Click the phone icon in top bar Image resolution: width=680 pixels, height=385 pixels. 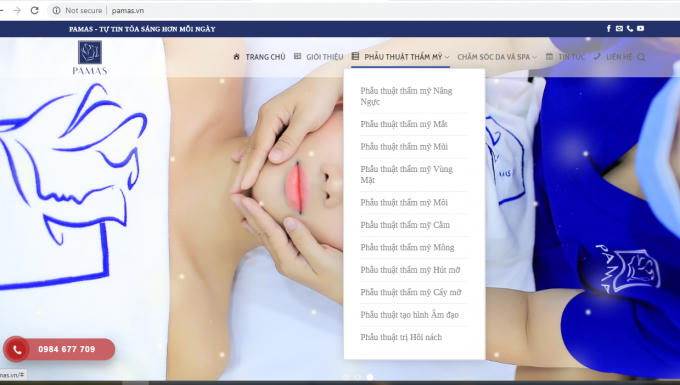pos(630,28)
